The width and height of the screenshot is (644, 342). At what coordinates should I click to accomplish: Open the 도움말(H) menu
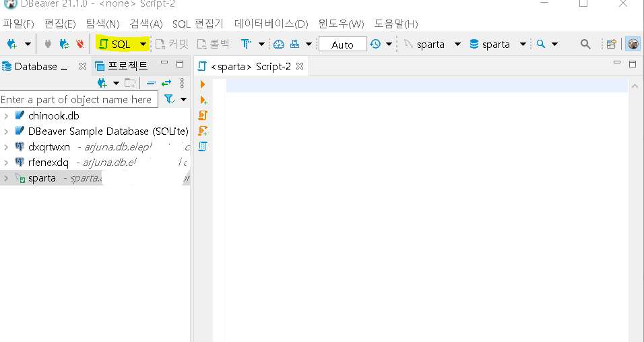(x=396, y=24)
